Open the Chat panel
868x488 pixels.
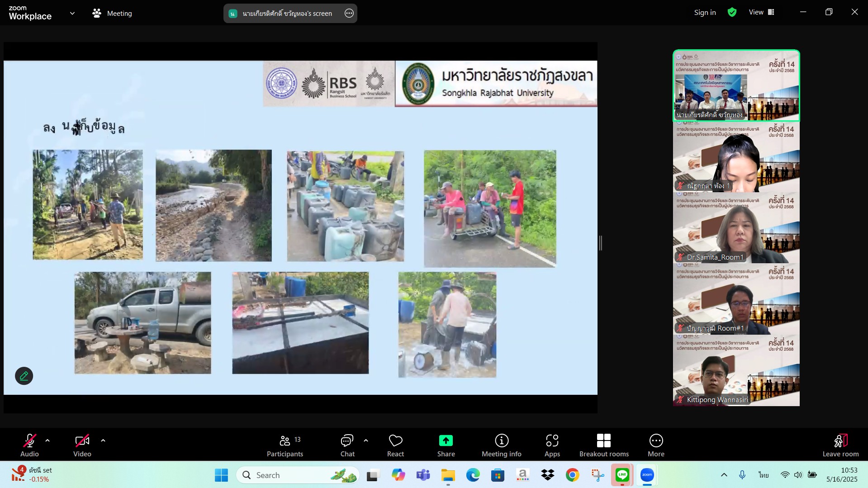click(x=347, y=445)
